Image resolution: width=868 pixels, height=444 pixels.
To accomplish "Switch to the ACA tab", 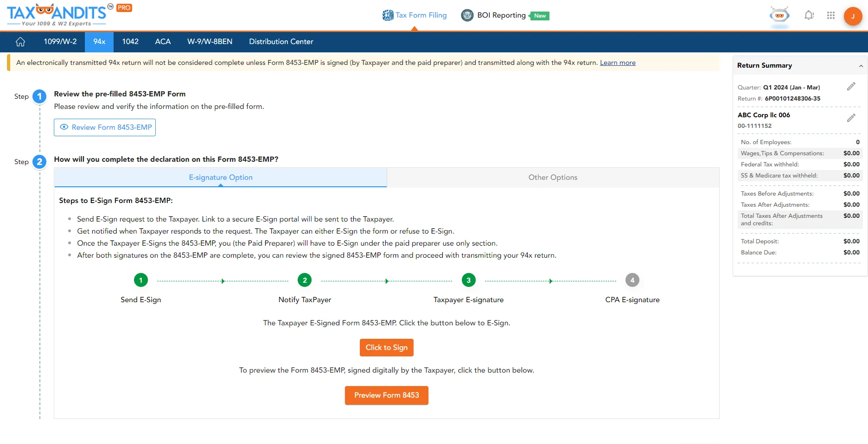I will coord(163,42).
